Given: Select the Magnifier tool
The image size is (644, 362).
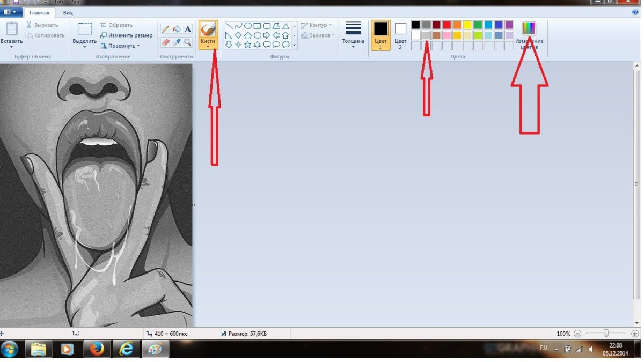Looking at the screenshot, I should 188,42.
